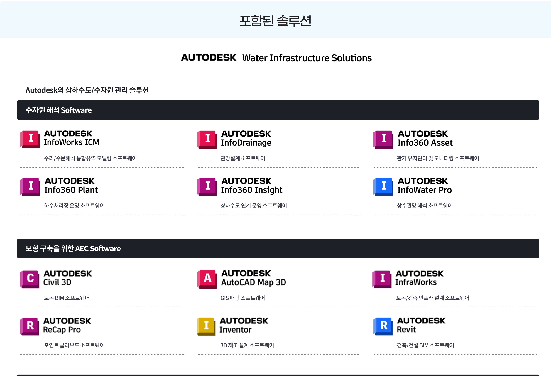
Task: Click the yellow Inventor icon
Action: click(206, 326)
